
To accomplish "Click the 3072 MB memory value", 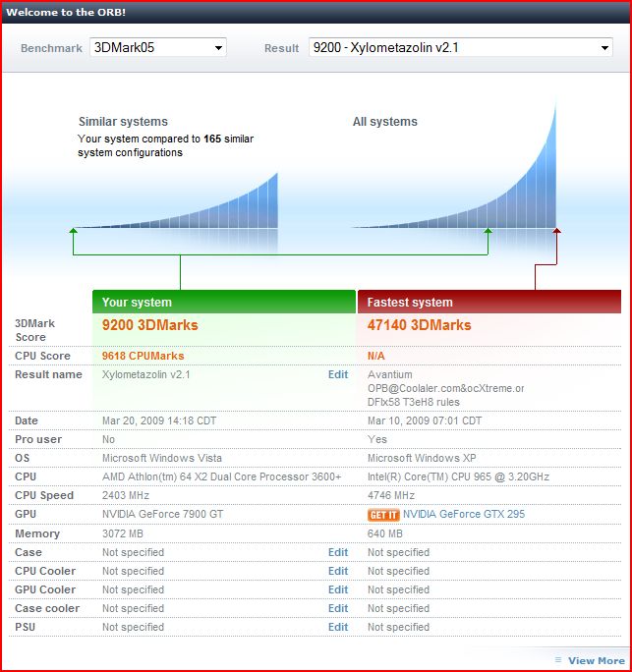I will coord(123,534).
